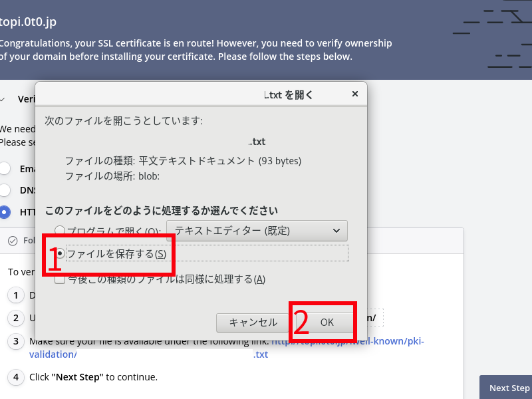Open the テキストエディター (既定) dropdown
Image resolution: width=532 pixels, height=399 pixels.
click(257, 231)
